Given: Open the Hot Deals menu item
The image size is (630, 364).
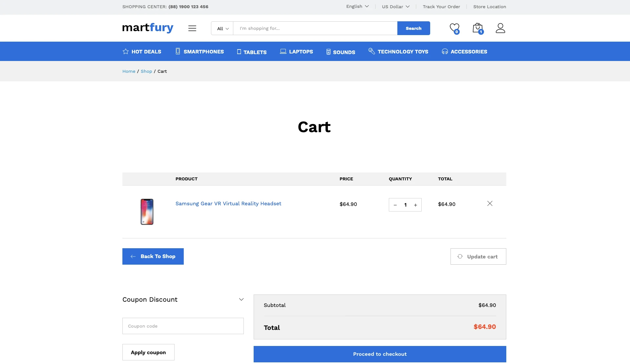Looking at the screenshot, I should (142, 51).
